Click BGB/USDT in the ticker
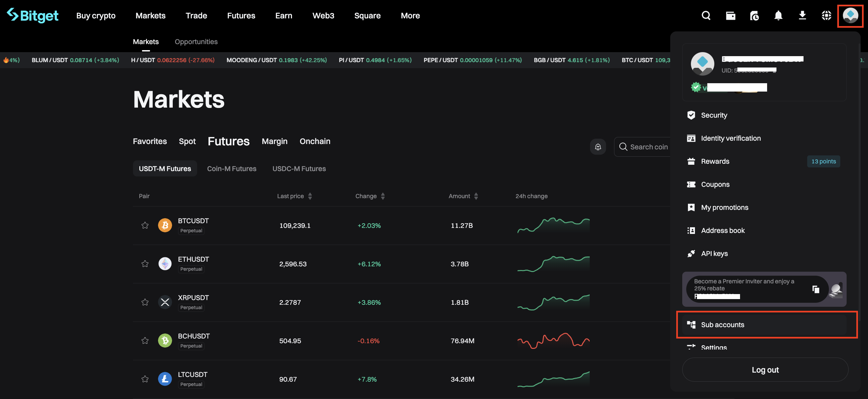This screenshot has height=399, width=868. coord(571,60)
